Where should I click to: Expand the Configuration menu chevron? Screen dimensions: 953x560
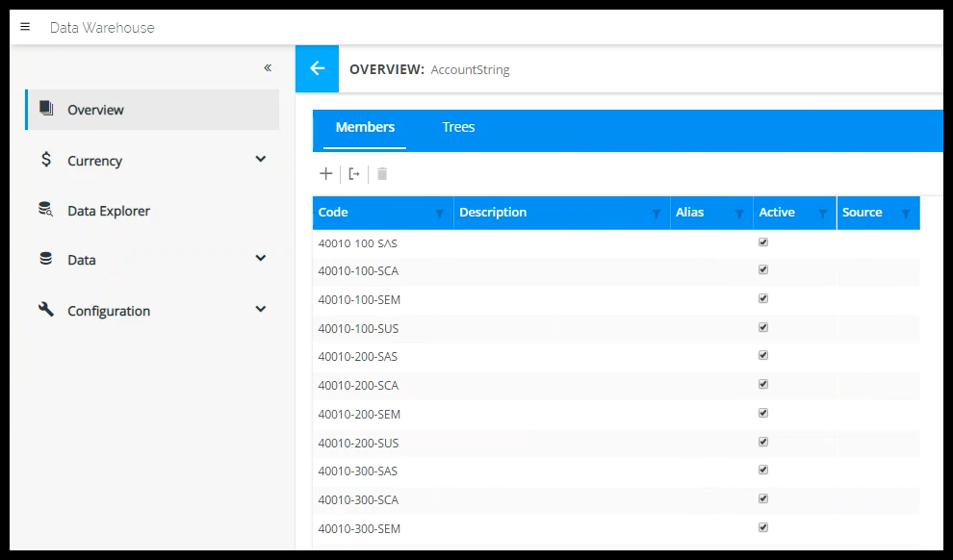point(260,310)
